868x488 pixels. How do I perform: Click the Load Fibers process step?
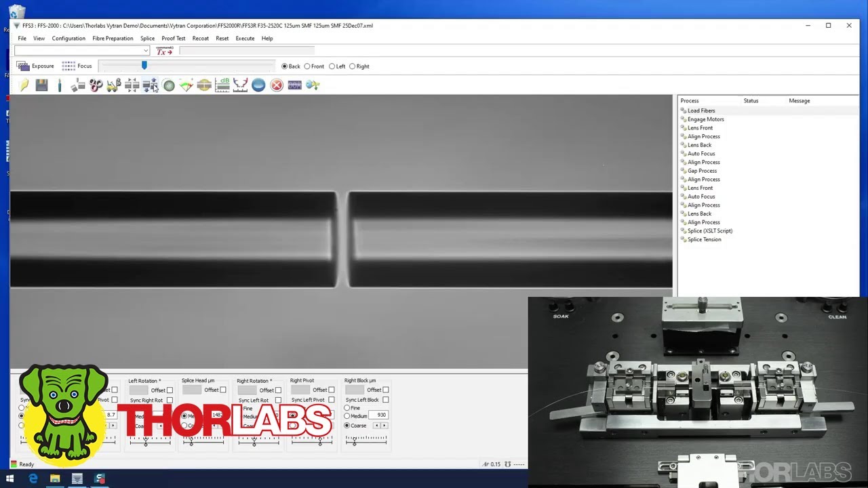701,110
